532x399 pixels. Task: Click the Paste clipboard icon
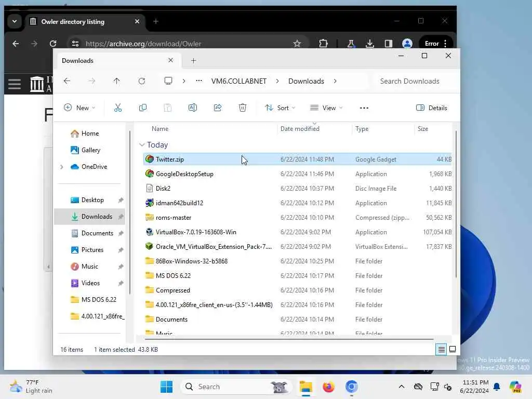pyautogui.click(x=168, y=108)
